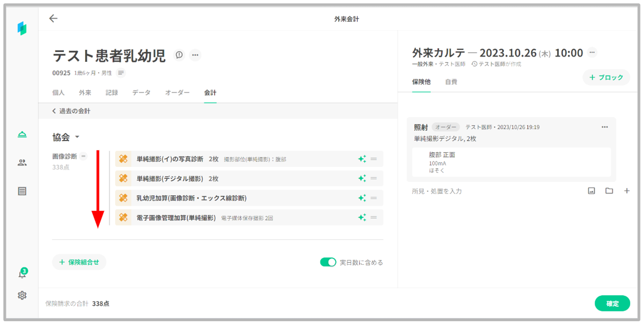Click the back arrow icon
The height and width of the screenshot is (325, 644).
53,19
